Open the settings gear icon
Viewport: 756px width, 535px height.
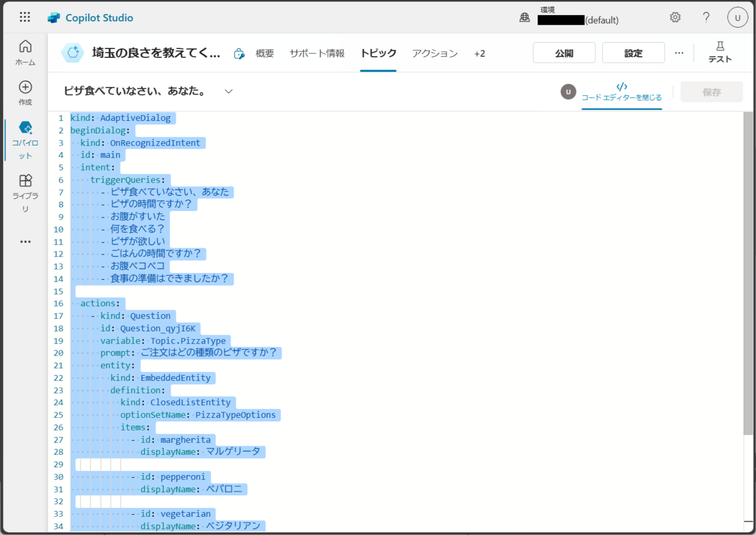coord(675,18)
